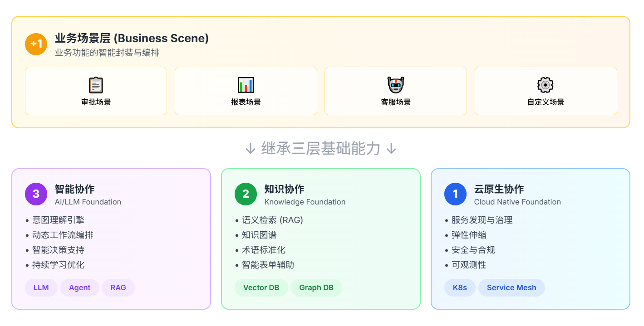Expand the 继承三层基础能力 arrow section
The image size is (644, 326).
coord(322,148)
